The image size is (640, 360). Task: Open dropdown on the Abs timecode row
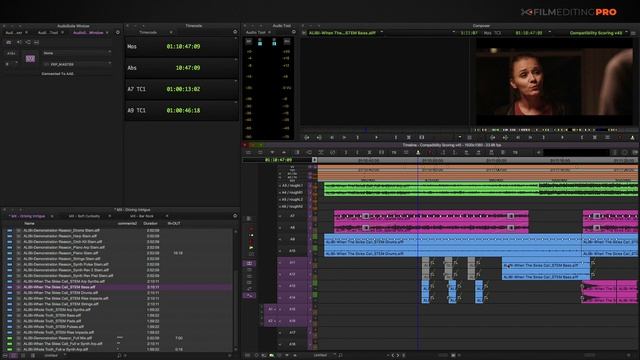236,60
